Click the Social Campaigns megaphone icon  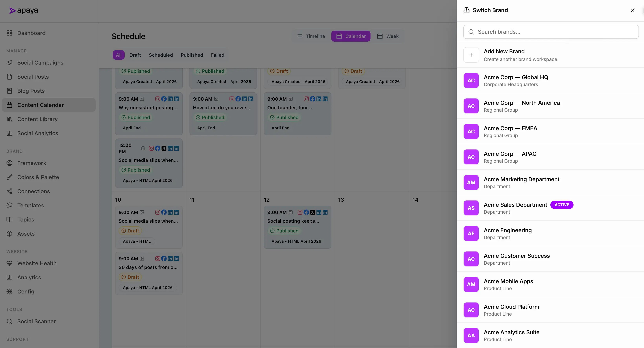point(9,63)
